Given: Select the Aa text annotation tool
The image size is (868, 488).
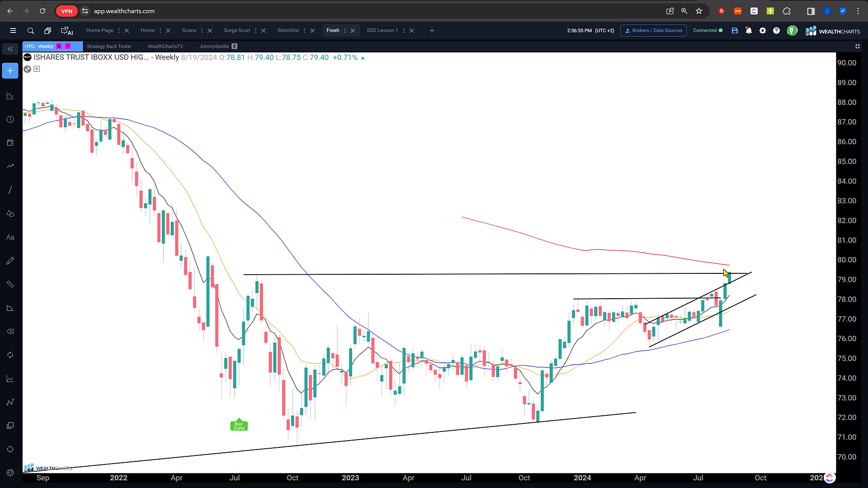Looking at the screenshot, I should pyautogui.click(x=10, y=237).
